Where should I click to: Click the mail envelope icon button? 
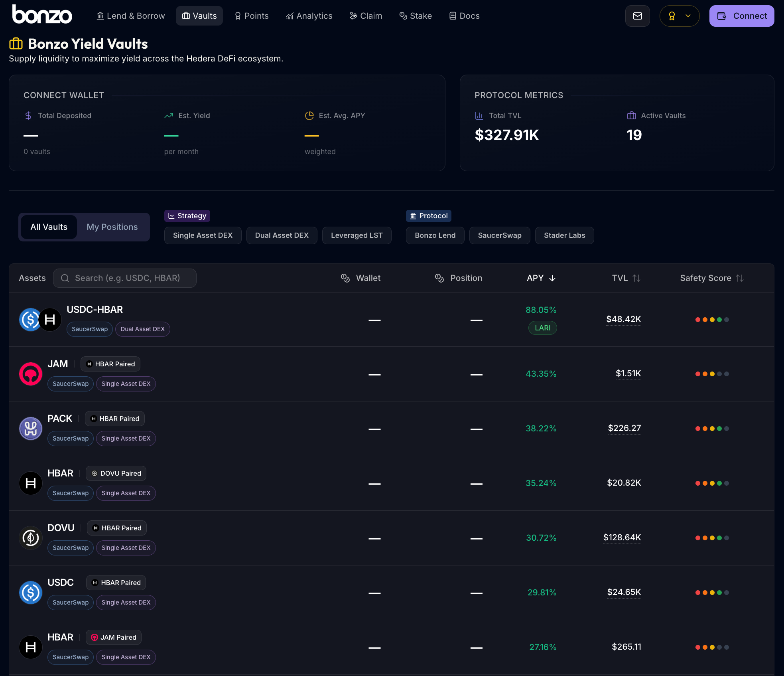point(637,16)
